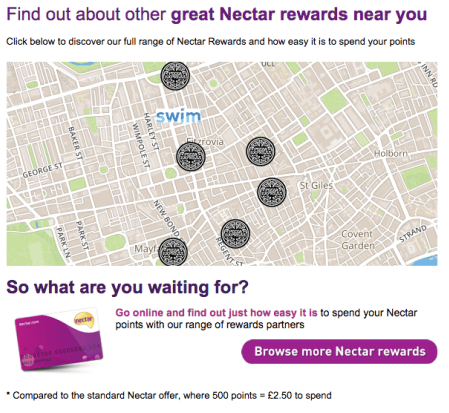449x413 pixels.
Task: Click the Pizza Express marker in Mayfair
Action: click(x=173, y=252)
